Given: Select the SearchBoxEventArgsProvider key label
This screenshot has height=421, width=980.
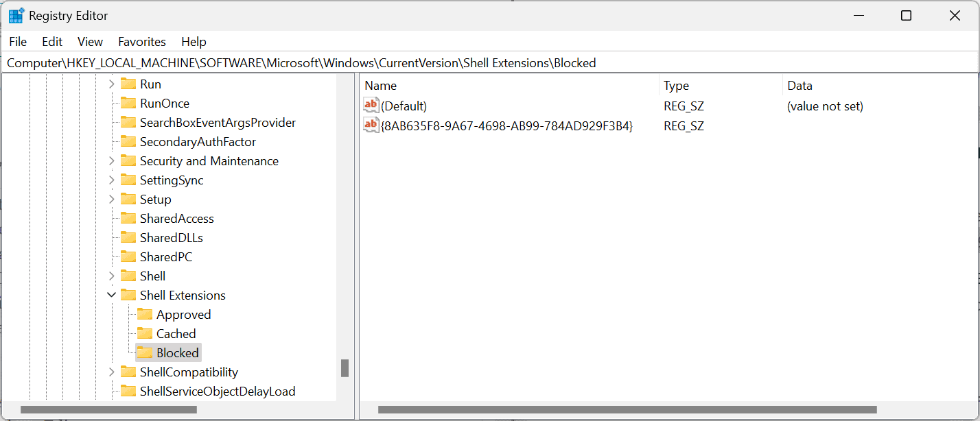Looking at the screenshot, I should coord(218,123).
